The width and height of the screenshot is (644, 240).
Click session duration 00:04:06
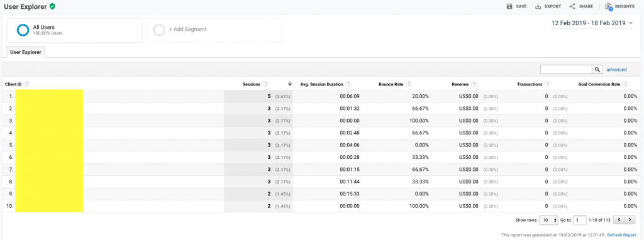coord(350,145)
